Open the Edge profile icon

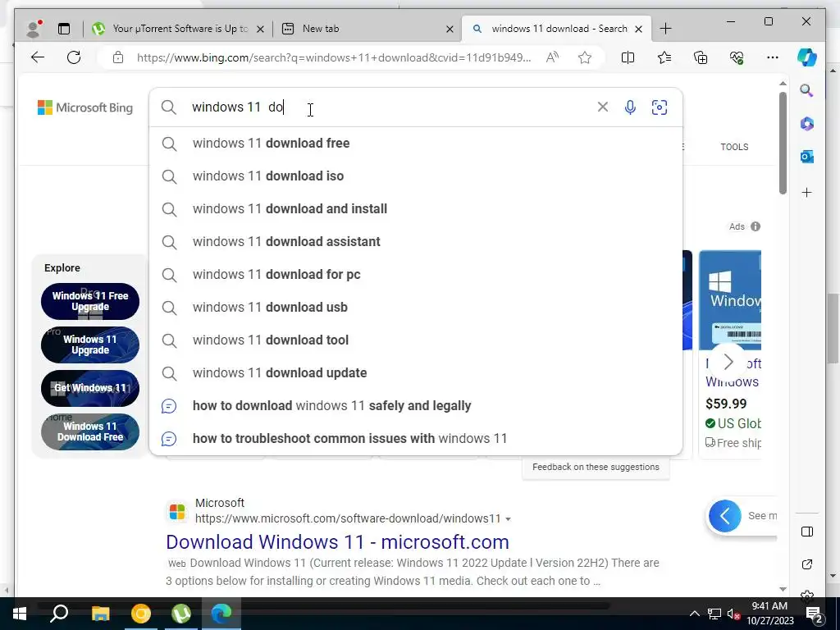[34, 29]
